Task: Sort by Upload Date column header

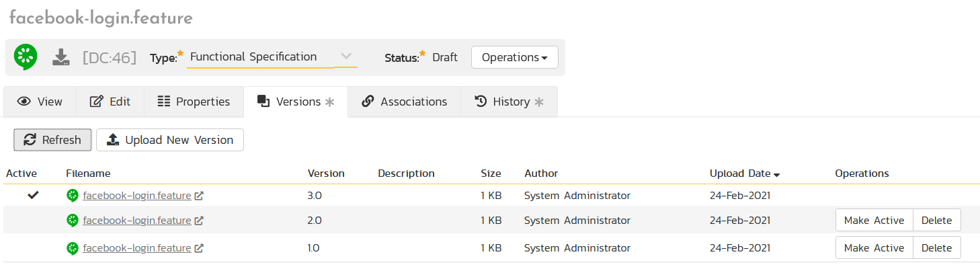Action: pyautogui.click(x=740, y=173)
